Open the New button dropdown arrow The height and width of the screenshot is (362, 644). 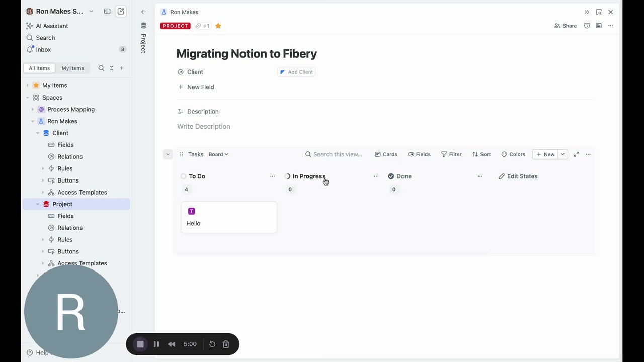tap(563, 154)
